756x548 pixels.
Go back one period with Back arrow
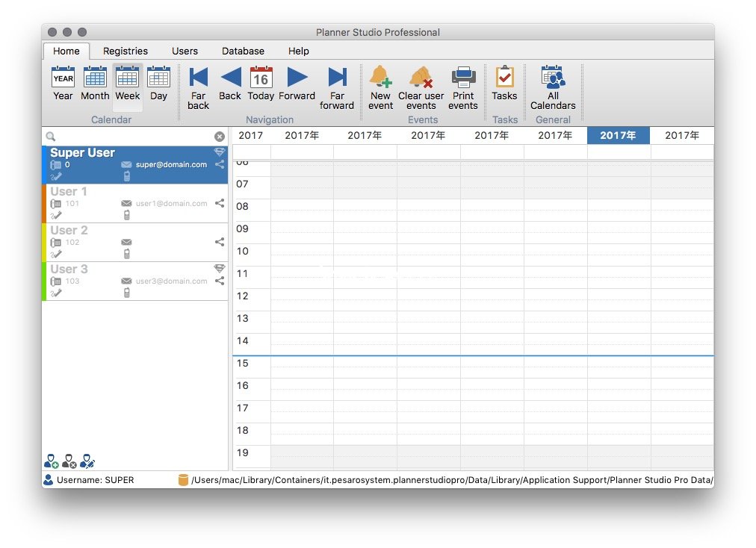(x=230, y=83)
